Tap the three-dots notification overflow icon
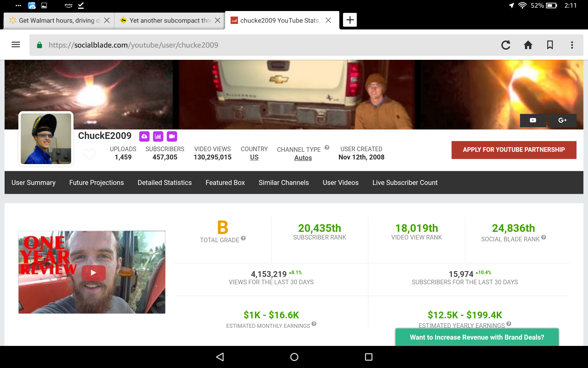588x368 pixels. (18, 6)
